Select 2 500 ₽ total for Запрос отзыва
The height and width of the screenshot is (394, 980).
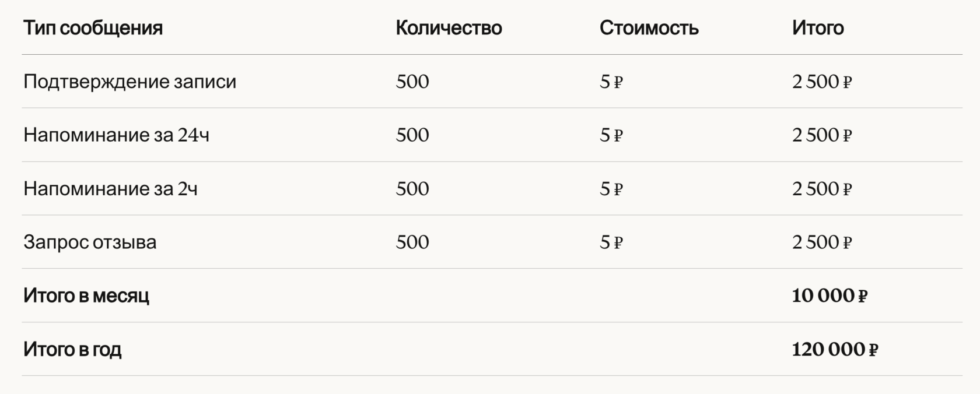click(x=822, y=242)
